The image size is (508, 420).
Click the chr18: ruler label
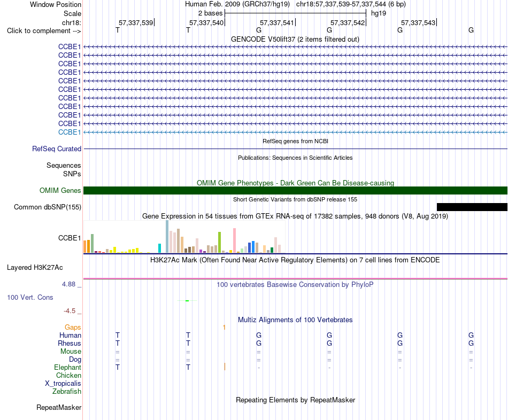[72, 22]
